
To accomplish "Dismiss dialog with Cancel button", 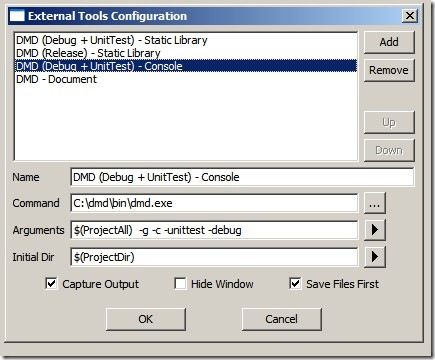I will [x=281, y=319].
